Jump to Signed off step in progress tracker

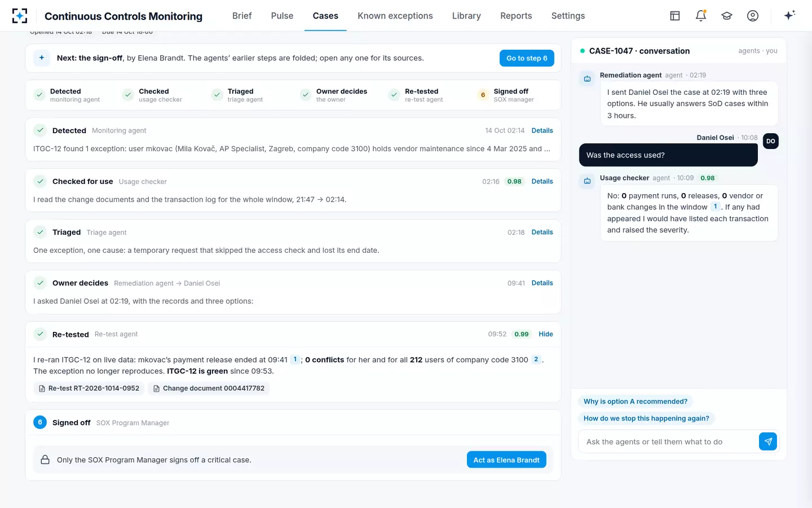click(505, 95)
